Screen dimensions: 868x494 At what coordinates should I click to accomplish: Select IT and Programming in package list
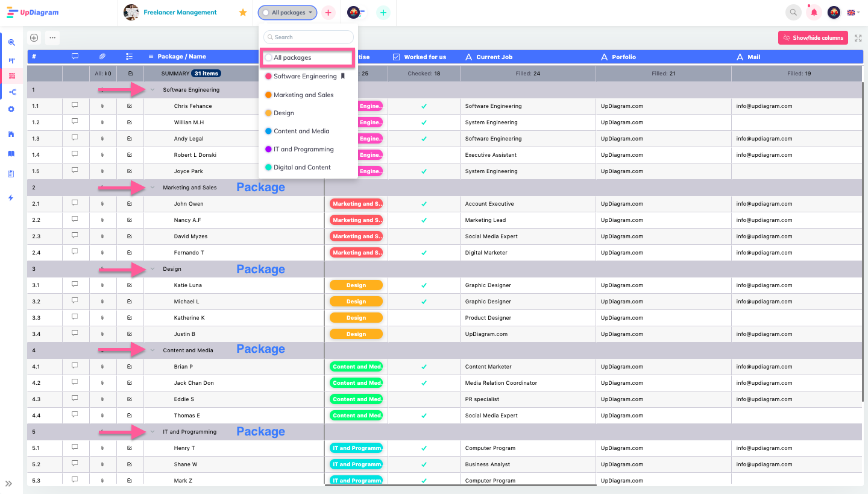click(308, 149)
